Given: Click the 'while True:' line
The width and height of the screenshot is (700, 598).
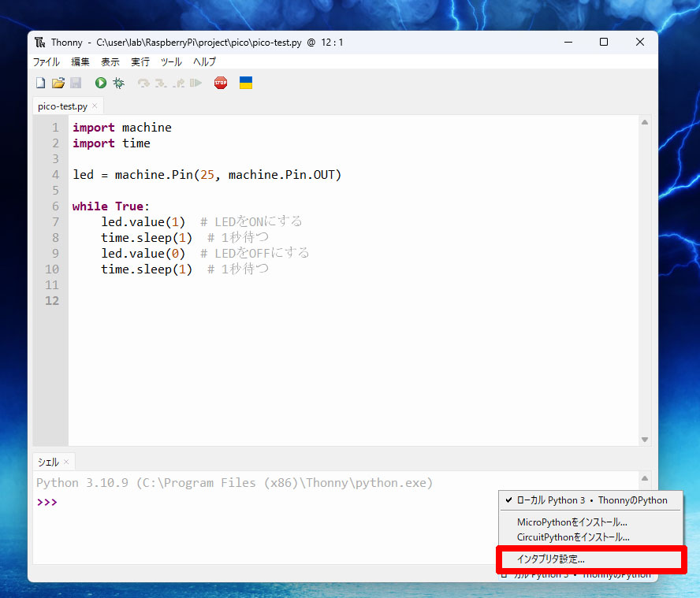Looking at the screenshot, I should click(x=110, y=206).
